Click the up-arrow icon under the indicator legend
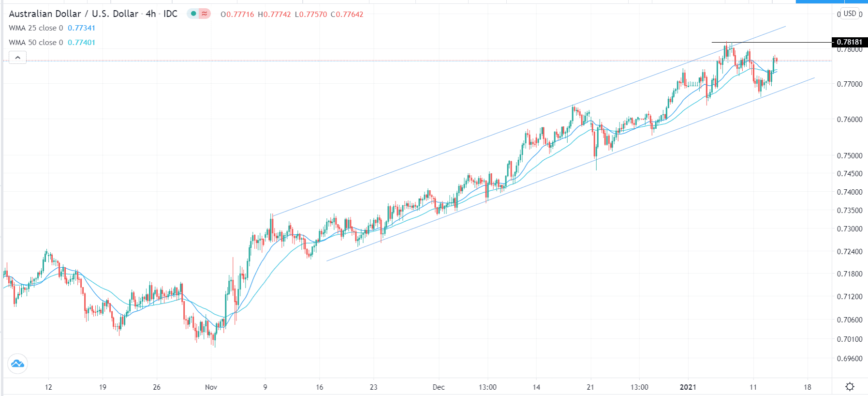Image resolution: width=868 pixels, height=396 pixels. (17, 57)
